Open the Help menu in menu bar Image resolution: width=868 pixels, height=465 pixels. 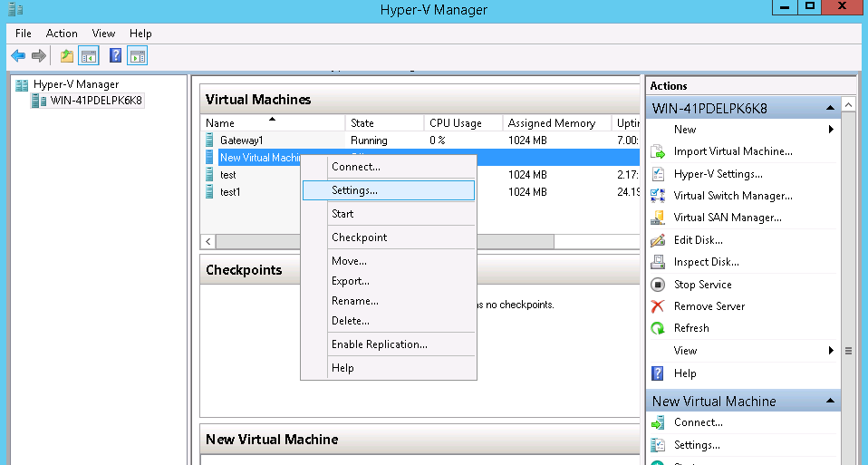point(140,34)
